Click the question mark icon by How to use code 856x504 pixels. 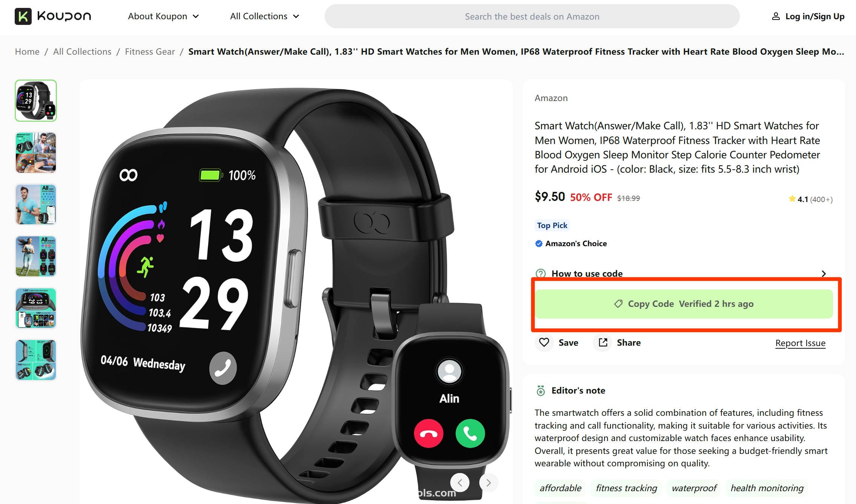pyautogui.click(x=541, y=273)
